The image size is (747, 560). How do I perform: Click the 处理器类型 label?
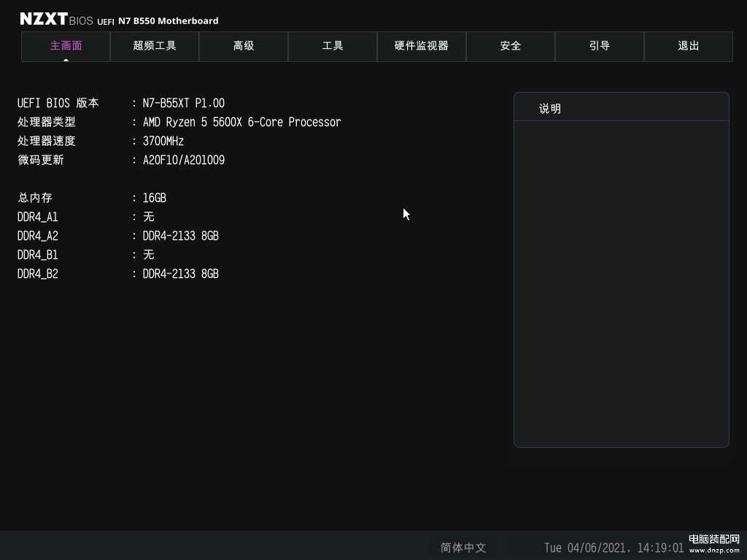coord(46,122)
